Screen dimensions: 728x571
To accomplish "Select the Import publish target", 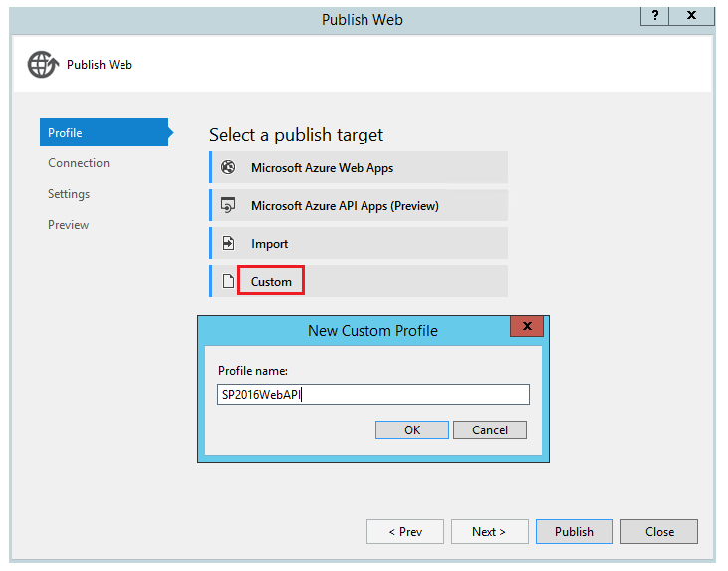I will pyautogui.click(x=359, y=243).
